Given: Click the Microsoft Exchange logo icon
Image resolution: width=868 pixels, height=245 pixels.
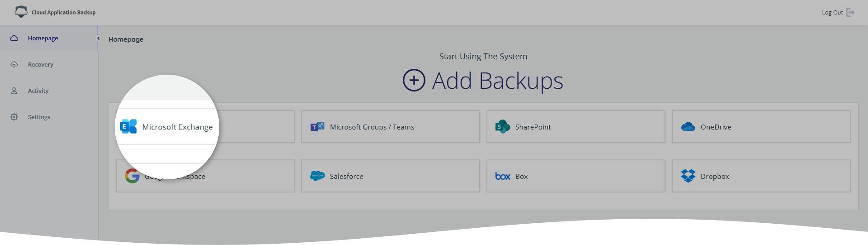Looking at the screenshot, I should pos(128,126).
